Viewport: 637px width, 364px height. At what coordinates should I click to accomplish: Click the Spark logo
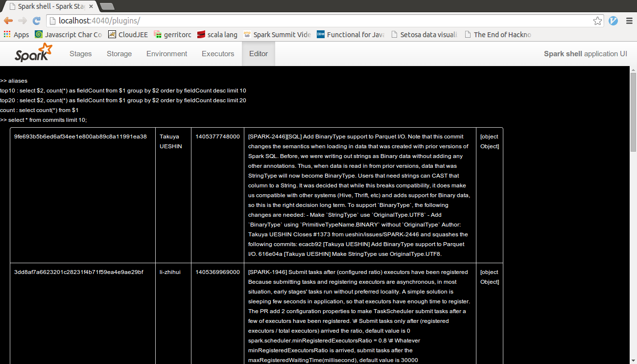(33, 53)
